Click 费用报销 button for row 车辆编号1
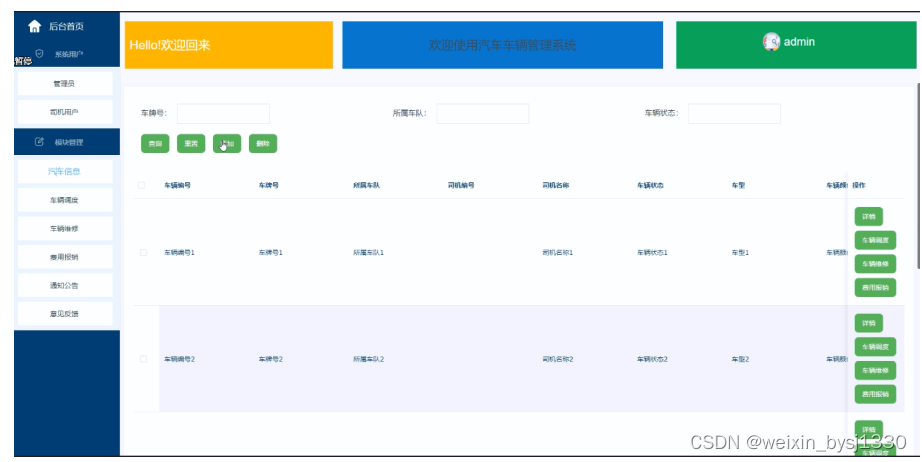The image size is (922, 462). click(x=875, y=287)
